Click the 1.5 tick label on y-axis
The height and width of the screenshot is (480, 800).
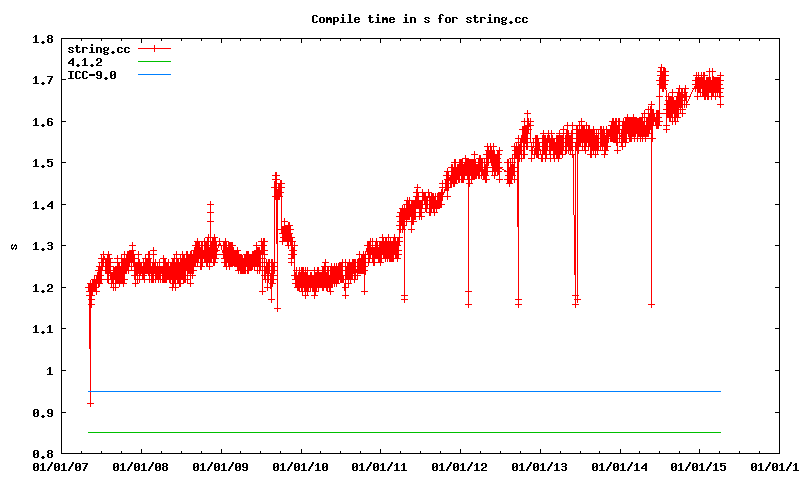(43, 163)
